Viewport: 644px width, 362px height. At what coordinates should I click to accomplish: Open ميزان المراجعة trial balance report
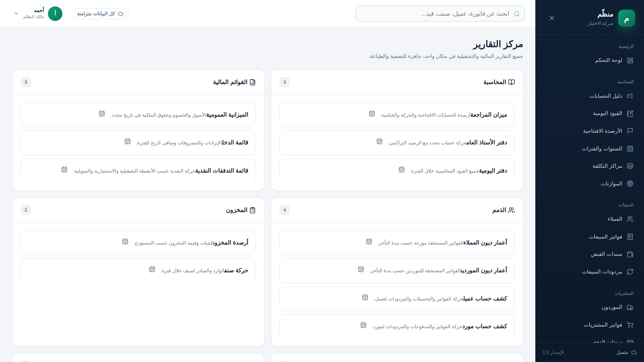(397, 115)
